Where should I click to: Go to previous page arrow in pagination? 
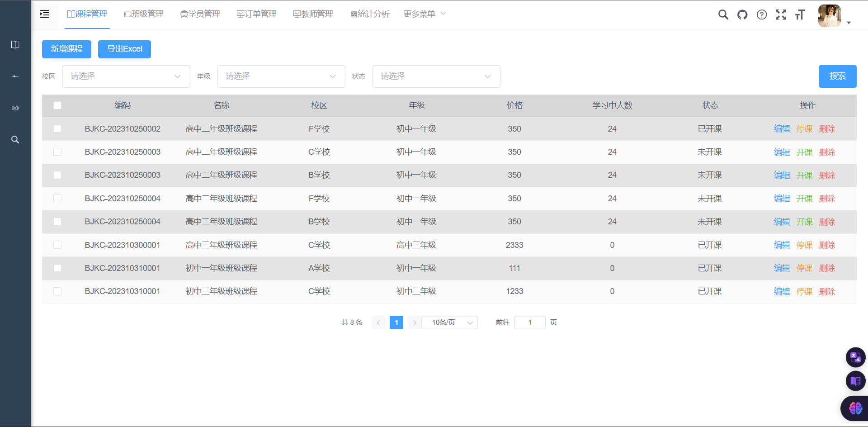click(378, 323)
